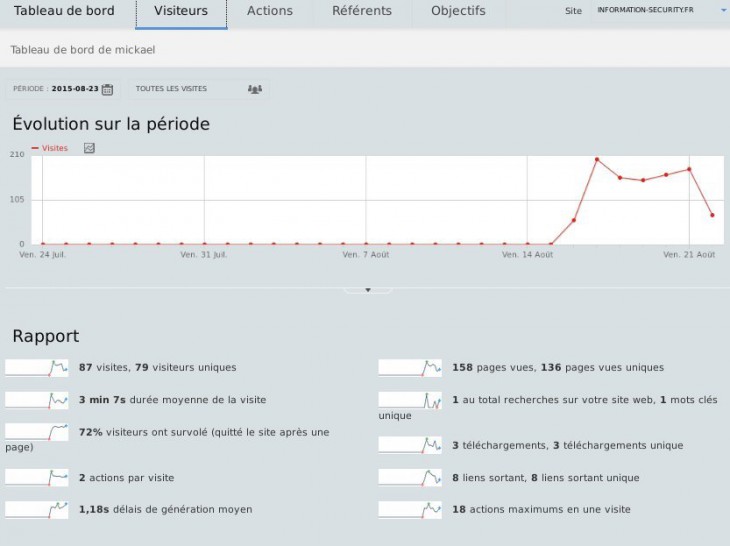Select the Visiteurs tab
This screenshot has width=730, height=546.
coord(181,13)
